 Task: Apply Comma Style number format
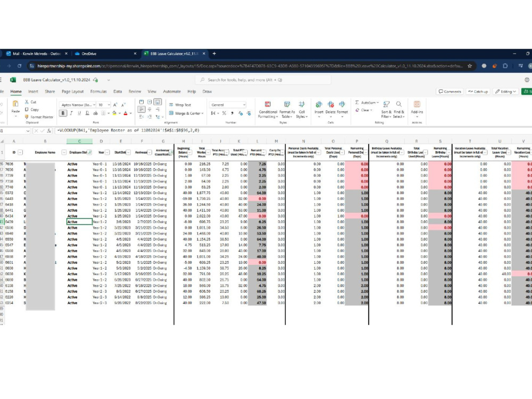[232, 113]
